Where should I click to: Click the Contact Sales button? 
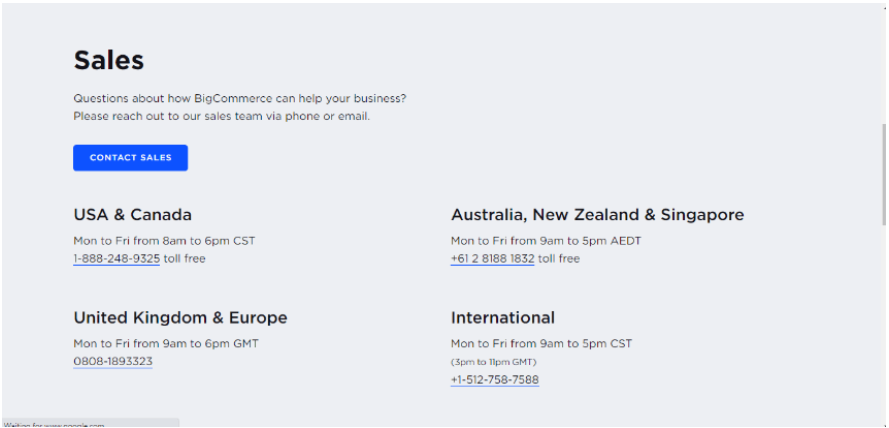(130, 158)
